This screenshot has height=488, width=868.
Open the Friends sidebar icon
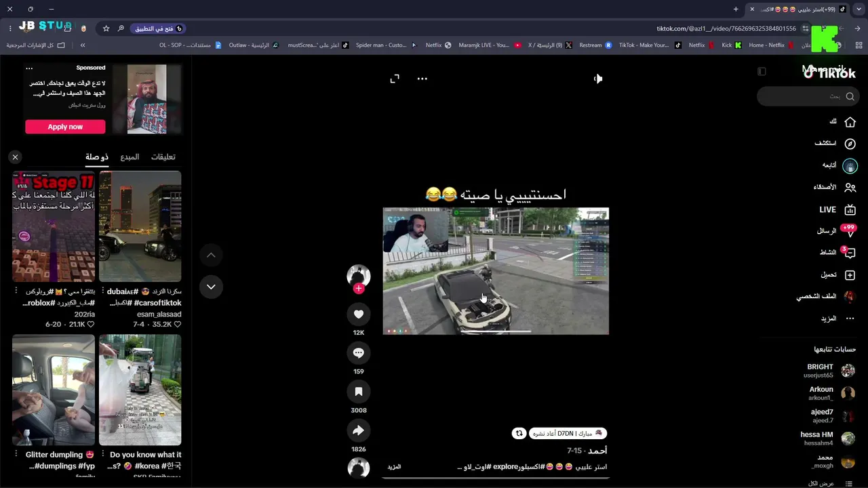[x=850, y=187]
